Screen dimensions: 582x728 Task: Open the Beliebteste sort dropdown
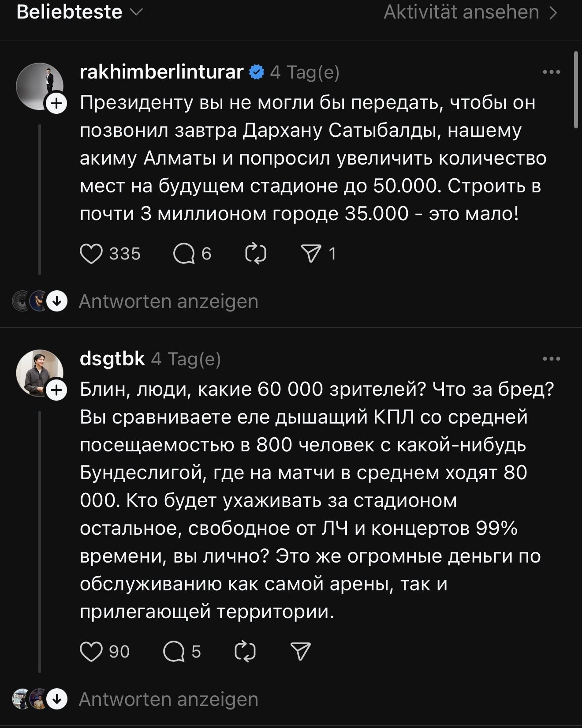[79, 12]
